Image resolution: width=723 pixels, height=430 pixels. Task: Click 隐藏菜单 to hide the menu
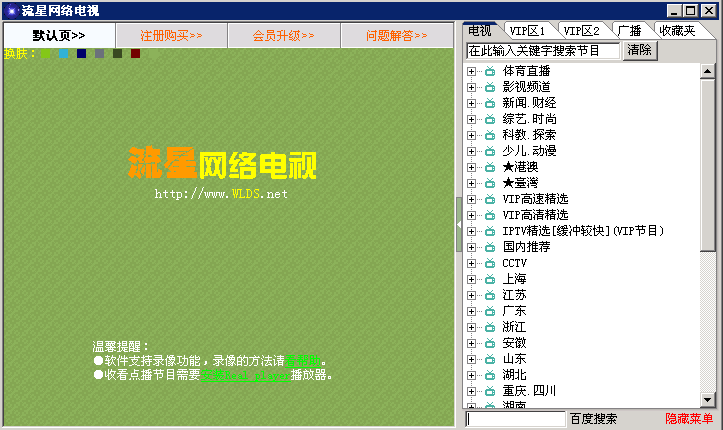click(689, 419)
